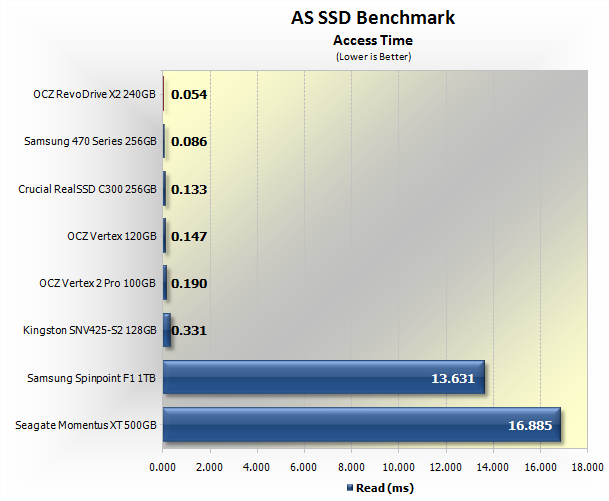The height and width of the screenshot is (501, 609).
Task: Select the Crucial RealSSD C300 256GB label
Action: (x=87, y=189)
